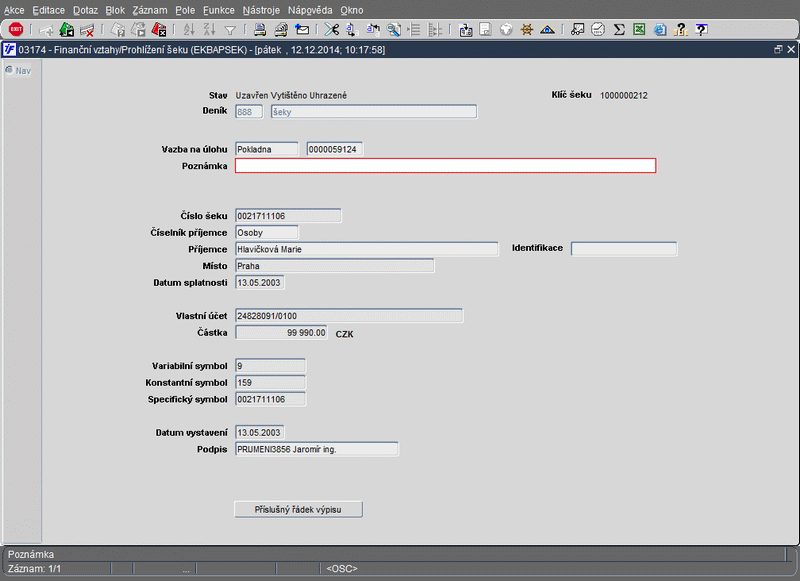
Task: Click the filter funnel icon
Action: 230,31
